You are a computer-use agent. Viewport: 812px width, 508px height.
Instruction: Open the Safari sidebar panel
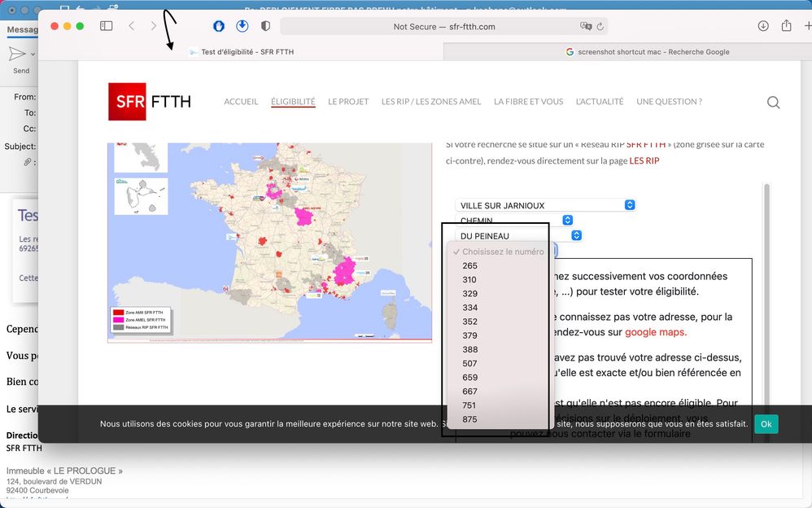tap(106, 25)
